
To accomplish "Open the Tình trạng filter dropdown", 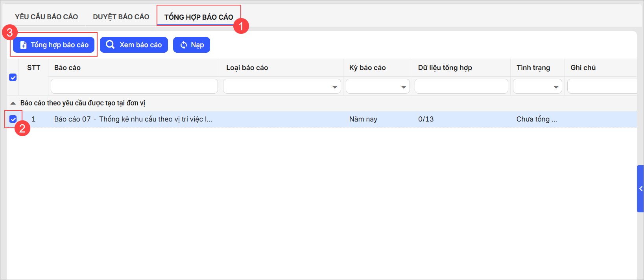I will click(555, 87).
